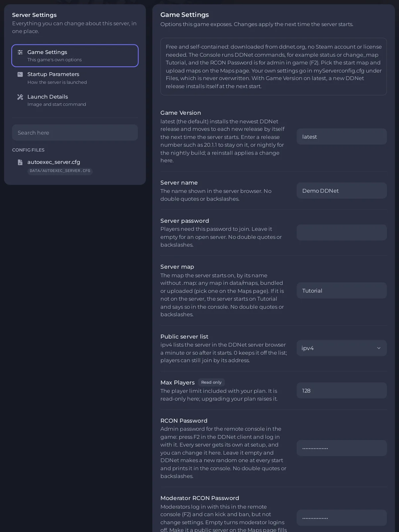Open the Game Settings section
The height and width of the screenshot is (532, 399).
75,56
